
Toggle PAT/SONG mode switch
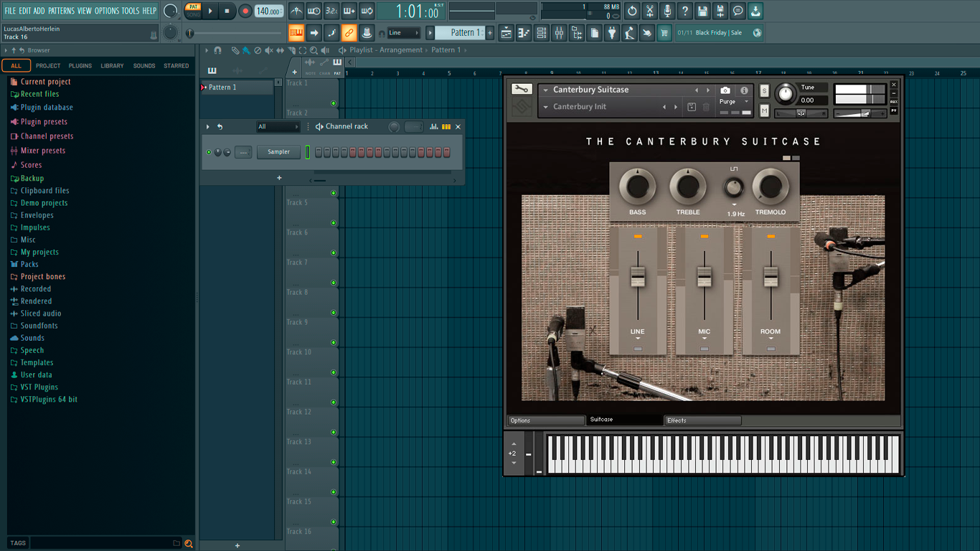[x=193, y=11]
